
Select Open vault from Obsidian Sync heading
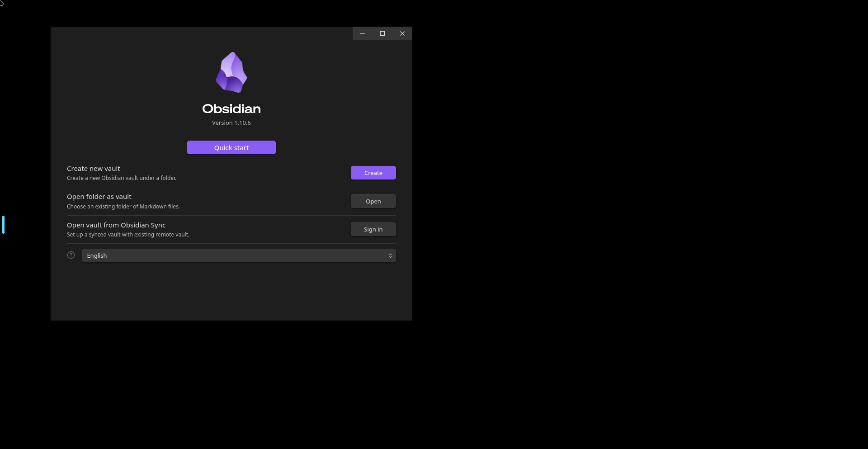pos(116,225)
